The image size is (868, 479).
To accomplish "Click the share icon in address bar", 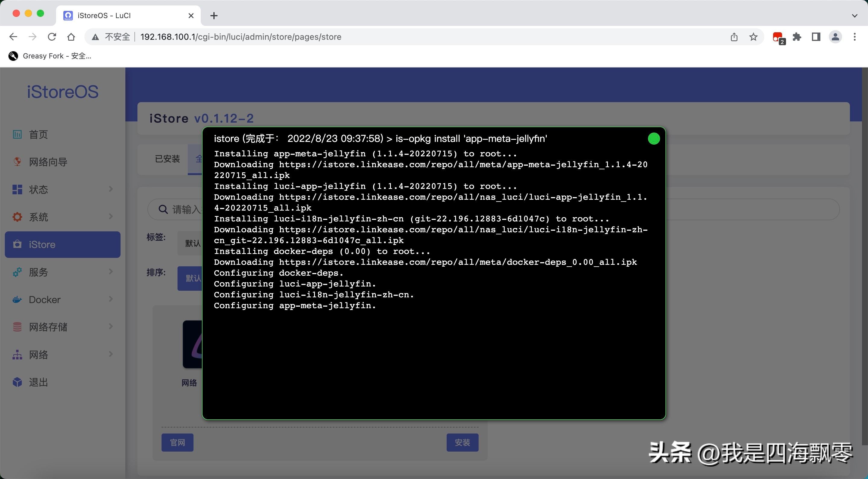I will [734, 37].
